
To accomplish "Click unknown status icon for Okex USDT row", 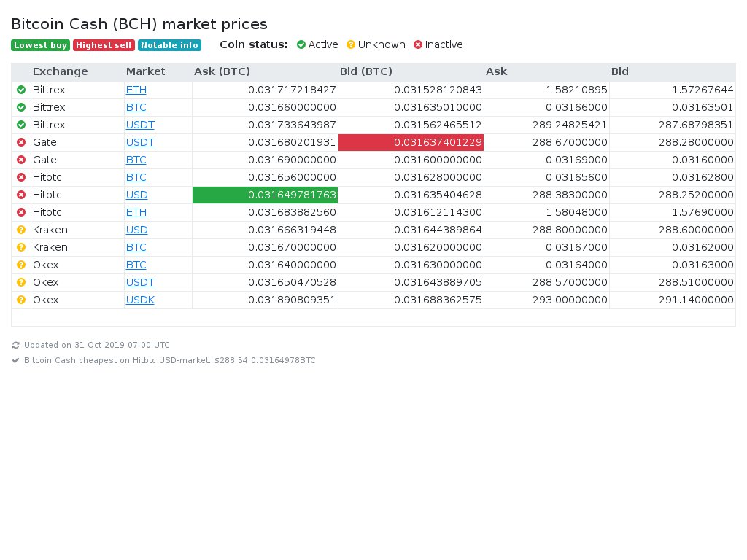I will point(21,282).
